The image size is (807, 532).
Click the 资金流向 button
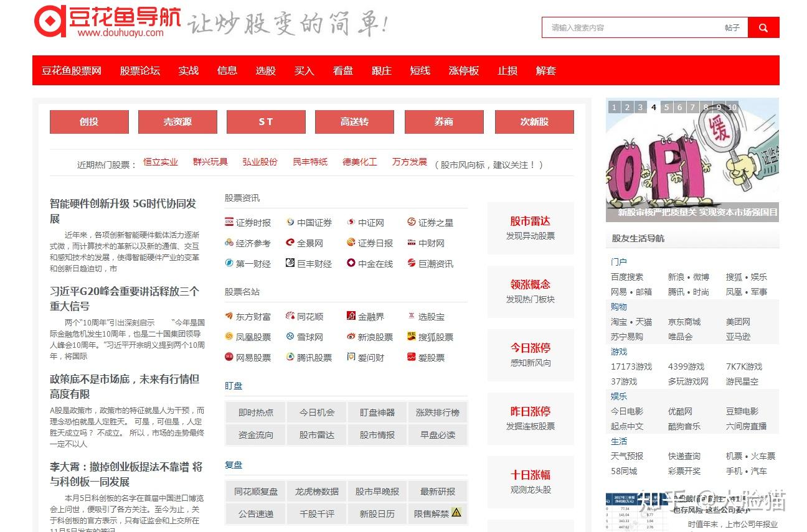pos(256,435)
